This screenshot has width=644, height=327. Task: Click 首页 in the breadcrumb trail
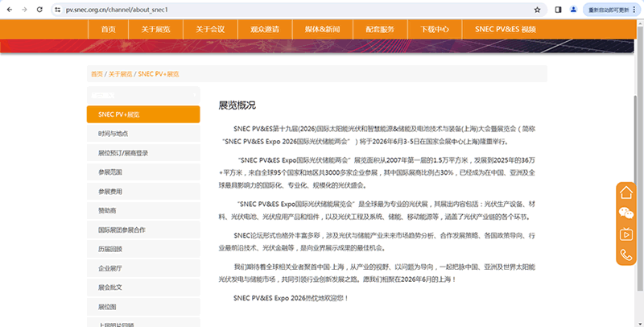pyautogui.click(x=97, y=73)
